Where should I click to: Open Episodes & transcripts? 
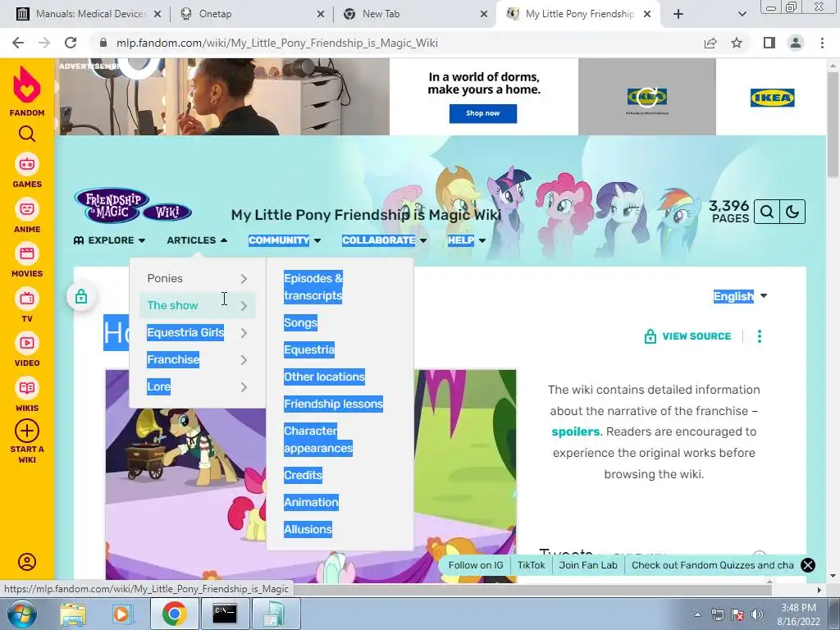pos(313,287)
